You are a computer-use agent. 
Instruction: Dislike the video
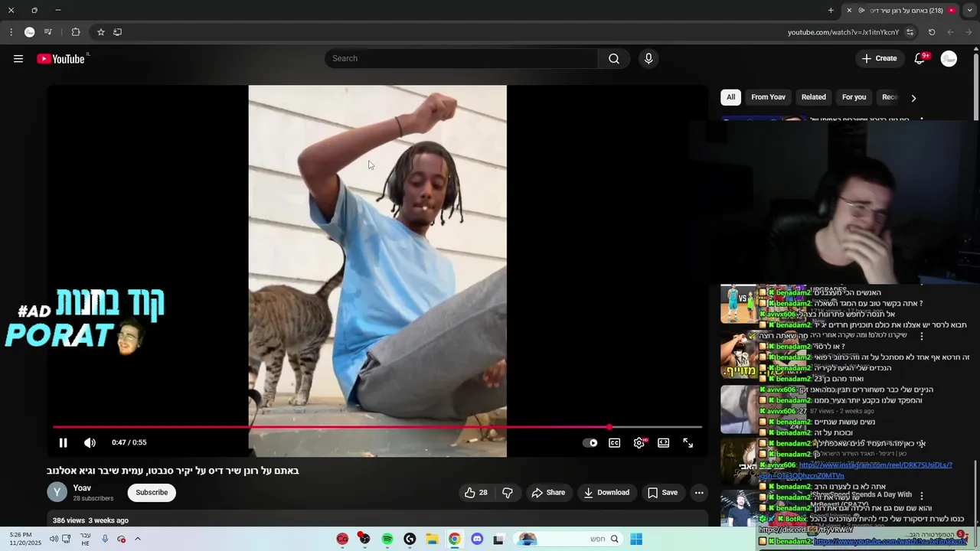pos(508,493)
